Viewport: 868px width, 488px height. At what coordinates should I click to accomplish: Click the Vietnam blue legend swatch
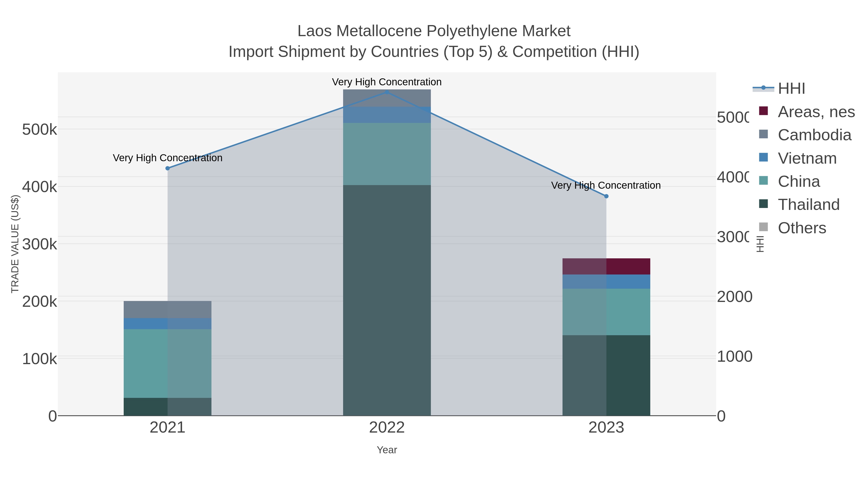click(x=763, y=157)
